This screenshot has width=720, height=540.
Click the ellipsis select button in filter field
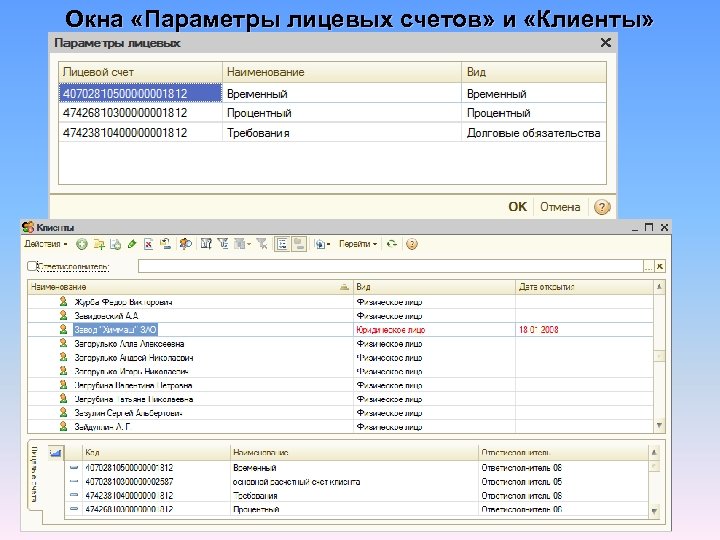pyautogui.click(x=648, y=266)
